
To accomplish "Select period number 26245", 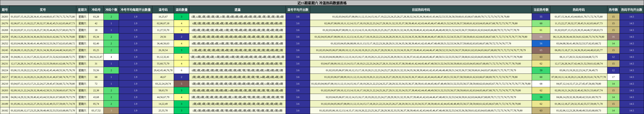I will (x=5, y=50).
